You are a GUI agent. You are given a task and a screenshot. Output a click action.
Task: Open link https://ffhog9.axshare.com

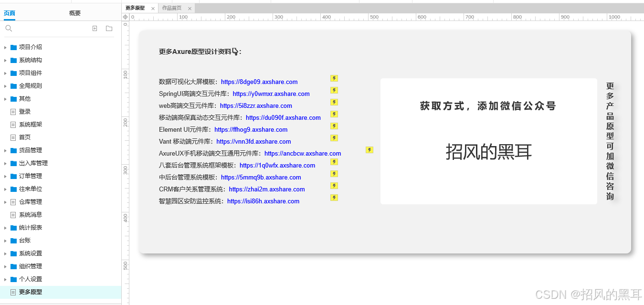251,130
